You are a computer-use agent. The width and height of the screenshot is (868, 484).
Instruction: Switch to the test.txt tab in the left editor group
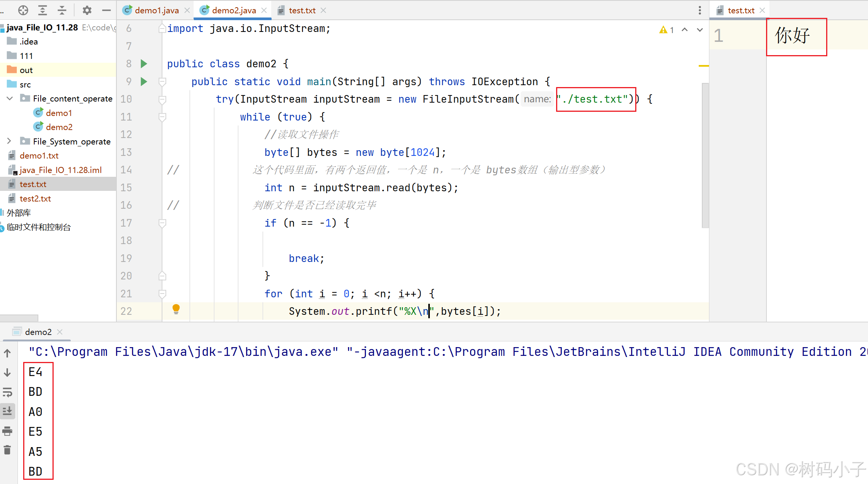tap(302, 10)
